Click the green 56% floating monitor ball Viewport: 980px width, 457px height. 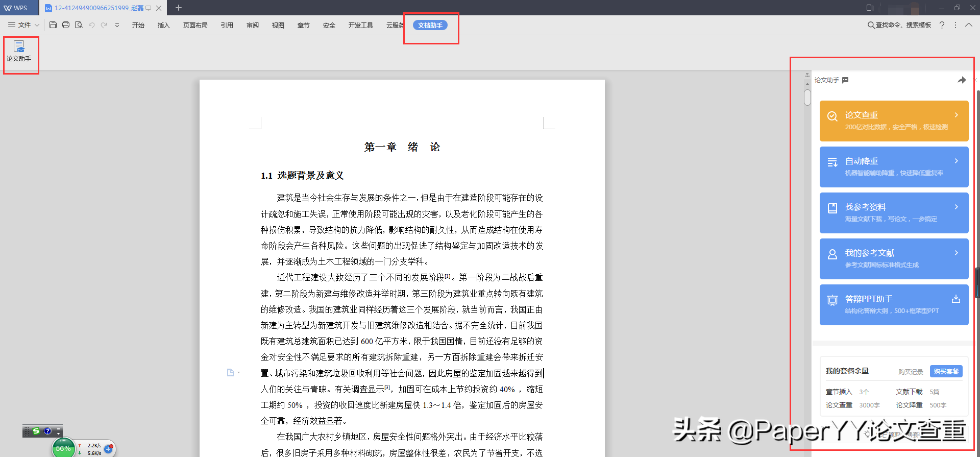[63, 448]
